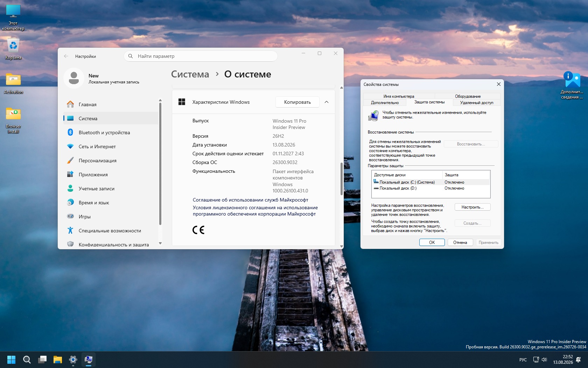Open Bluetooth и устройства settings
Screen dimensions: 588x368
111,132
